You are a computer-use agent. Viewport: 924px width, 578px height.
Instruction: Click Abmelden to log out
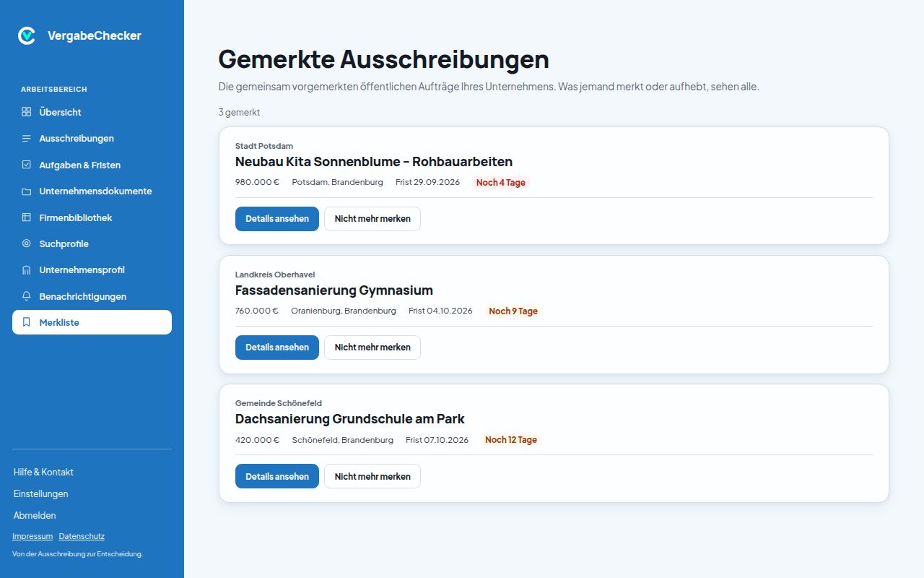35,515
